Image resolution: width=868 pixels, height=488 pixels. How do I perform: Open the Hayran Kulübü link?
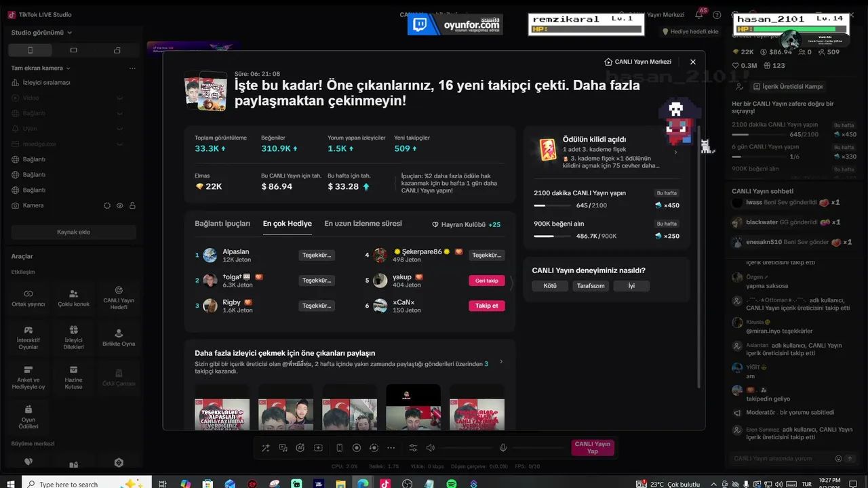467,224
